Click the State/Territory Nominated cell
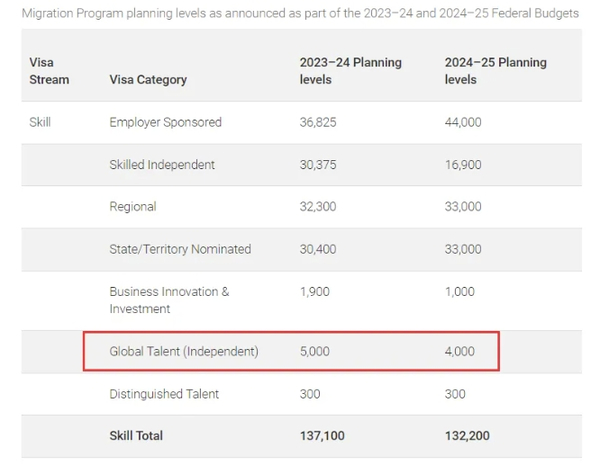The width and height of the screenshot is (600, 465). (x=180, y=249)
